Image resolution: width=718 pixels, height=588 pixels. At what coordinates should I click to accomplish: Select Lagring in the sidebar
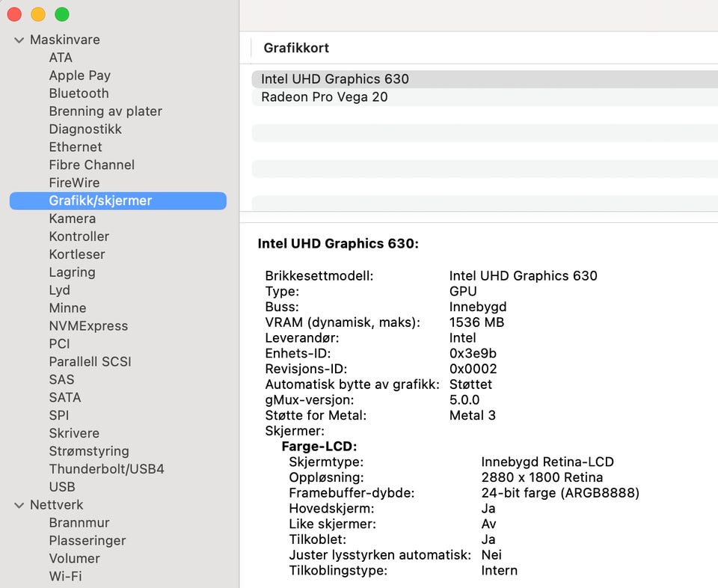coord(73,272)
